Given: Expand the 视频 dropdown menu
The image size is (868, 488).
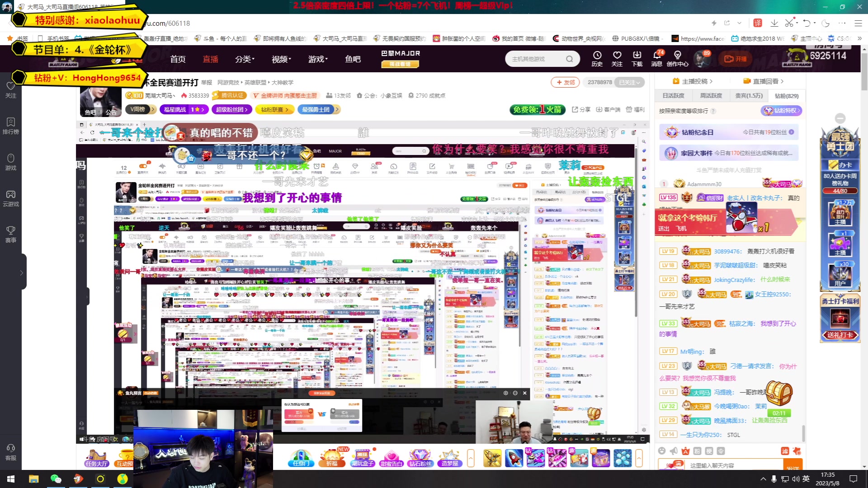Looking at the screenshot, I should [281, 59].
